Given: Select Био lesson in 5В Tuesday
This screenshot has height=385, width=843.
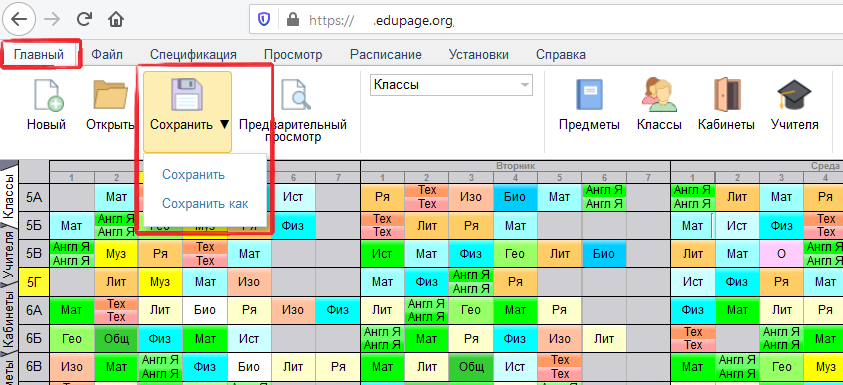Looking at the screenshot, I should pos(604,254).
